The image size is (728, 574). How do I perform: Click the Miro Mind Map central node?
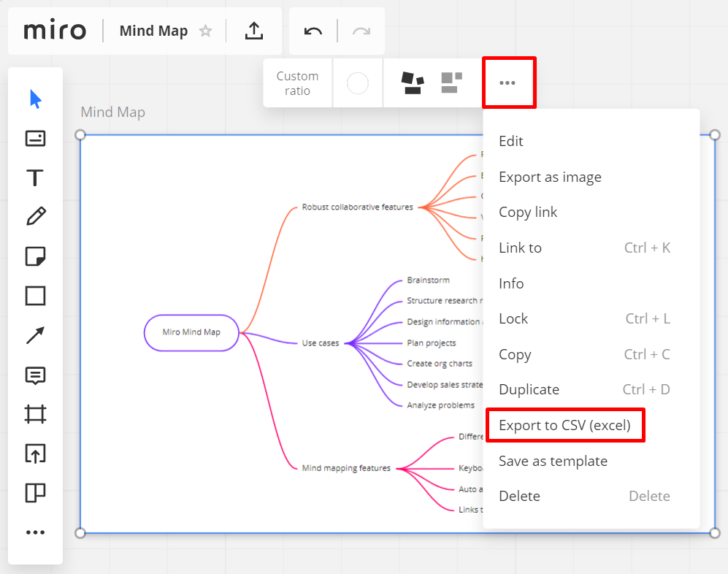(x=191, y=332)
